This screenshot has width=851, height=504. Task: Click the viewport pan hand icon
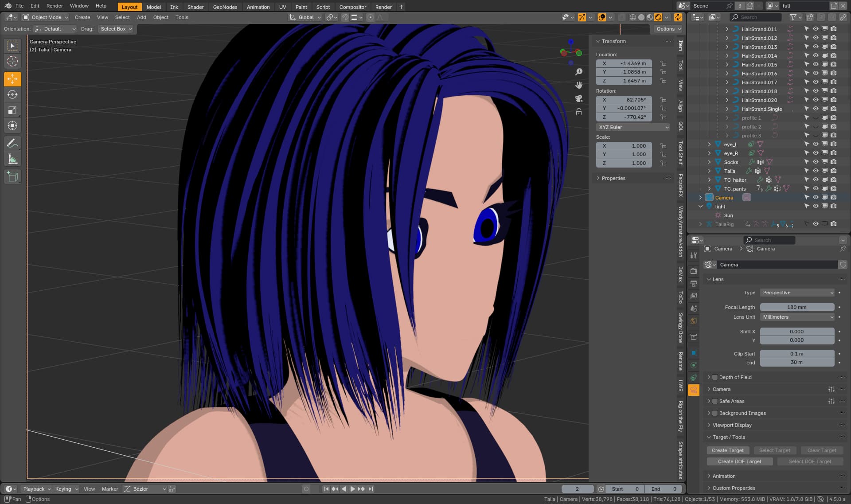point(578,85)
